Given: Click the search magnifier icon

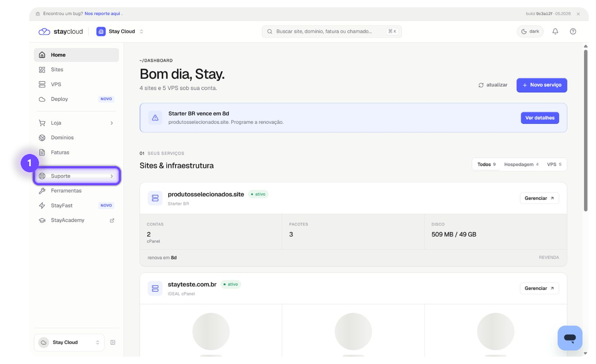Looking at the screenshot, I should [269, 32].
